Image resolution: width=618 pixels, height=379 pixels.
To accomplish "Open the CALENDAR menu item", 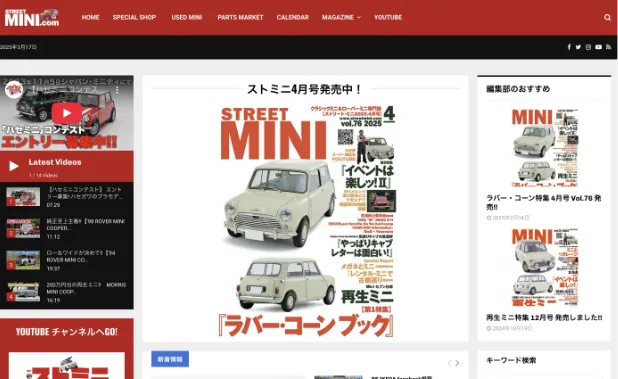I will 292,17.
